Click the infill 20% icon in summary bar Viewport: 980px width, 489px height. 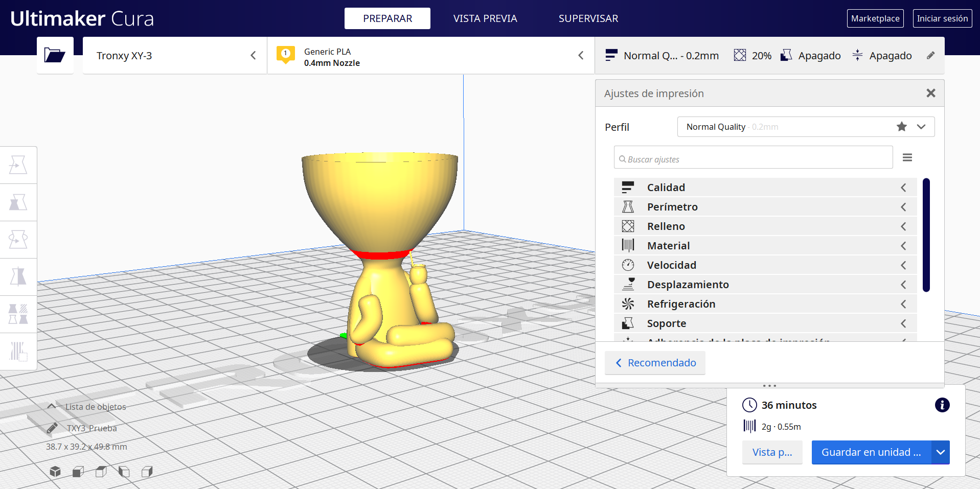coord(740,55)
